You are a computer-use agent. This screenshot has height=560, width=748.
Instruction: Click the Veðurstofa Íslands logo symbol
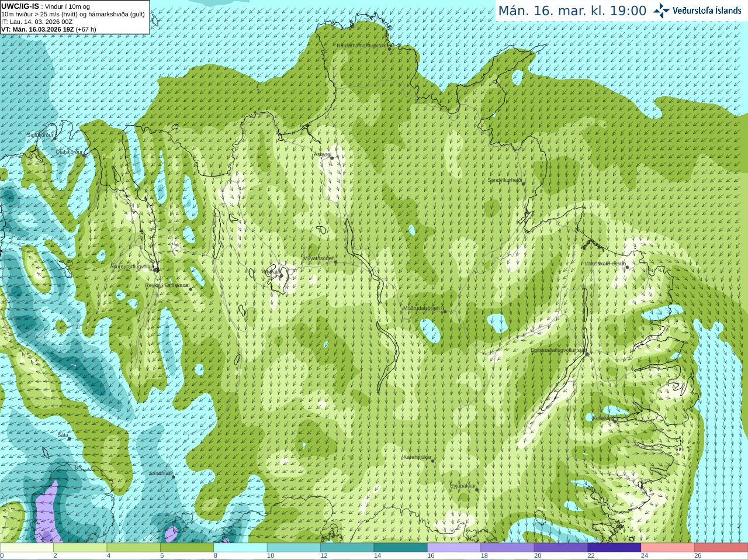[x=662, y=11]
